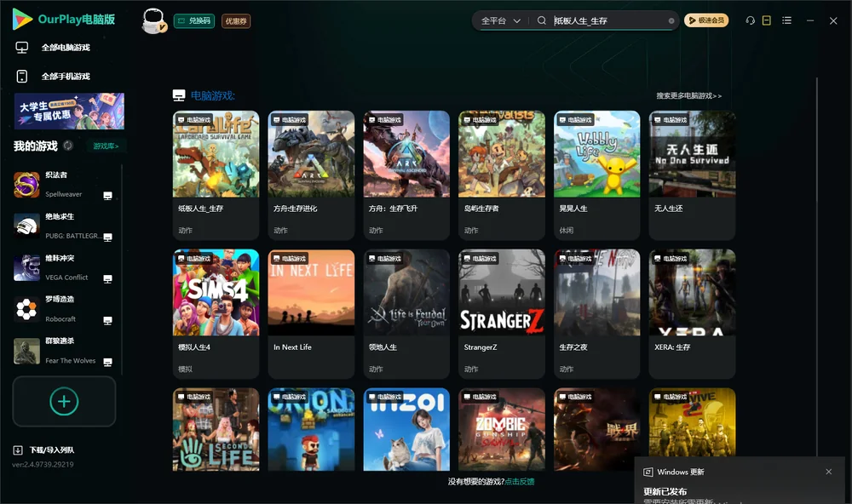Open Zombie Gunship Survival thumbnail
This screenshot has height=504, width=852.
[502, 429]
